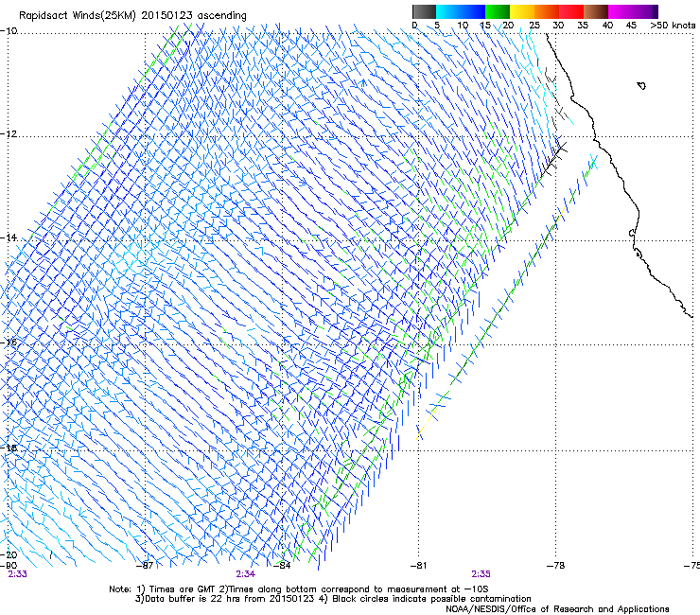
Task: Click the green 15-20 knots legend swatch
Action: click(x=498, y=11)
